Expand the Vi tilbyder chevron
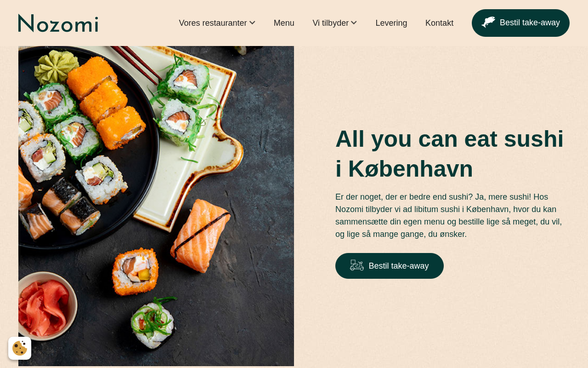This screenshot has height=368, width=588. [x=354, y=23]
